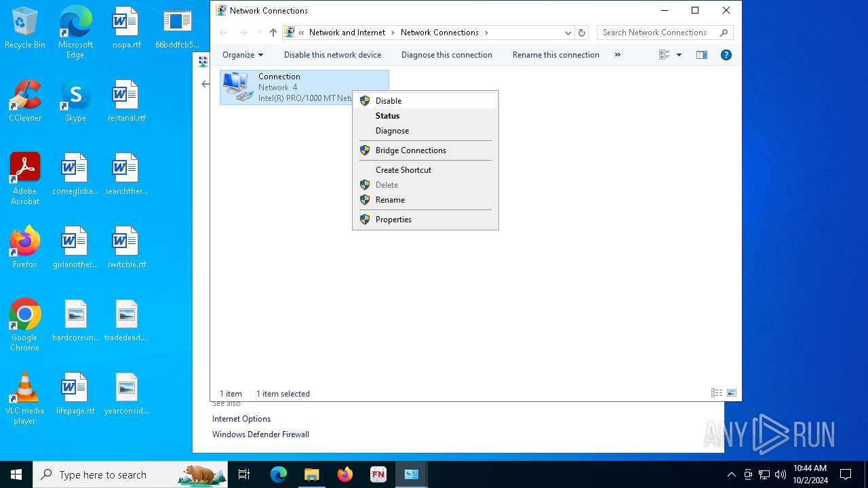Toggle the preview pane icon
Viewport: 868px width, 488px height.
point(702,55)
